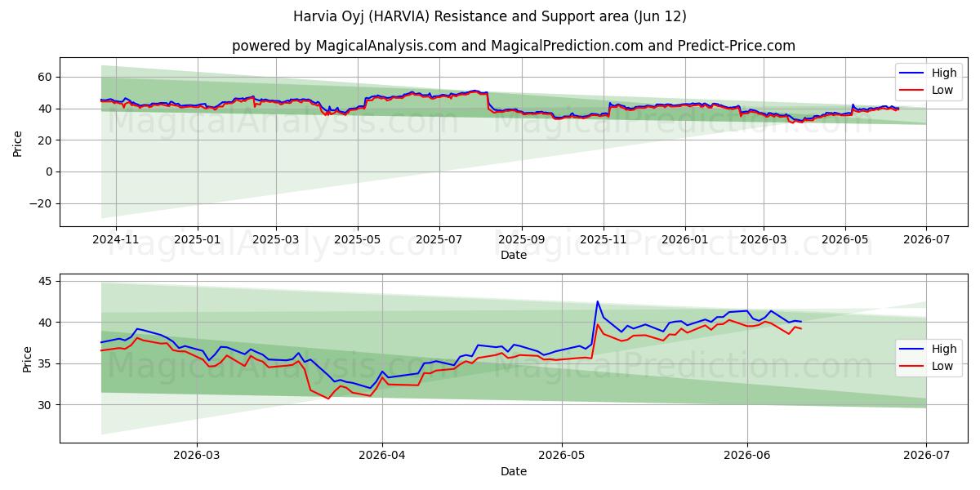Image resolution: width=980 pixels, height=490 pixels.
Task: Select the '2025-09' date tick on the top chart
Action: tap(522, 241)
